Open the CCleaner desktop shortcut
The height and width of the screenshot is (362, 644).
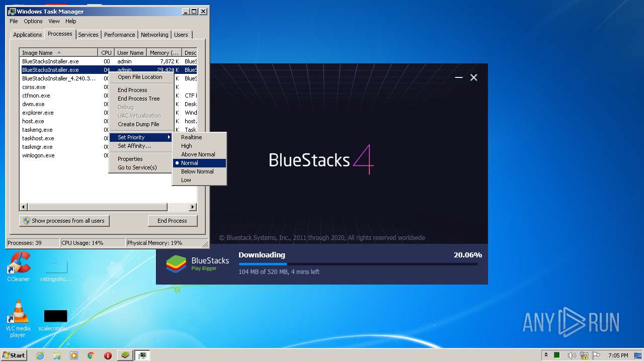(18, 267)
